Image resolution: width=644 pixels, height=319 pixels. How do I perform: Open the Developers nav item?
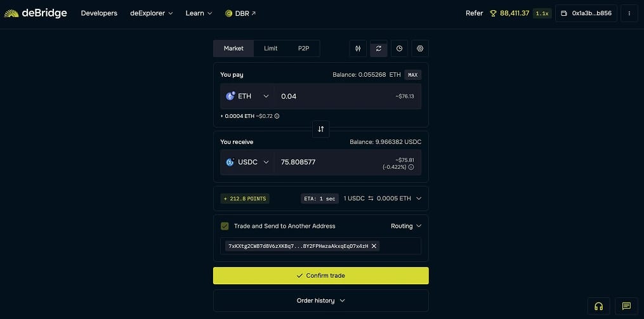coord(99,13)
